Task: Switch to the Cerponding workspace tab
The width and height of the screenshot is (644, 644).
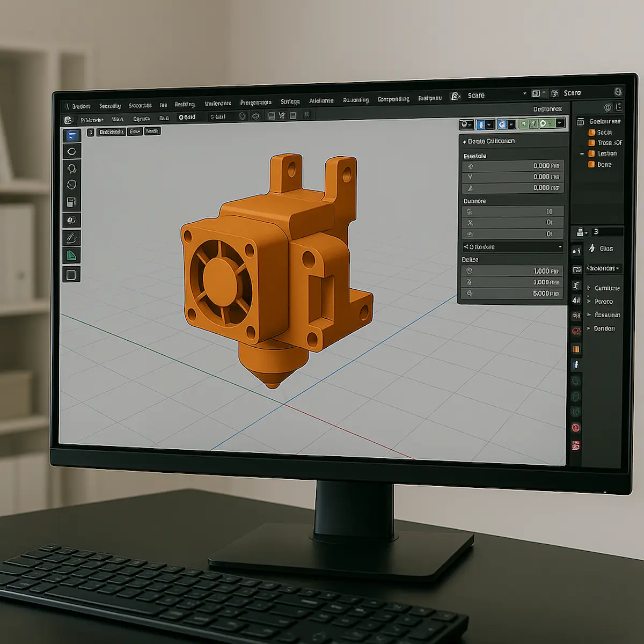Action: tap(393, 99)
